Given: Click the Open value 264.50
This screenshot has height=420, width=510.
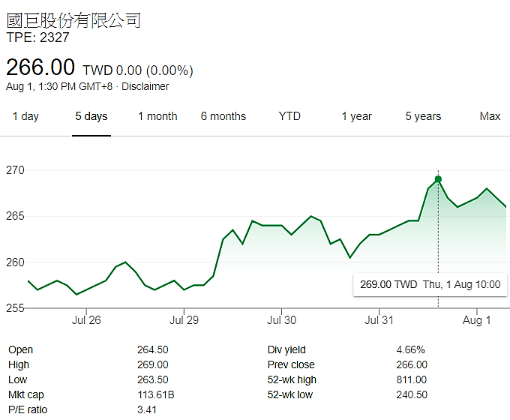Looking at the screenshot, I should coord(152,349).
